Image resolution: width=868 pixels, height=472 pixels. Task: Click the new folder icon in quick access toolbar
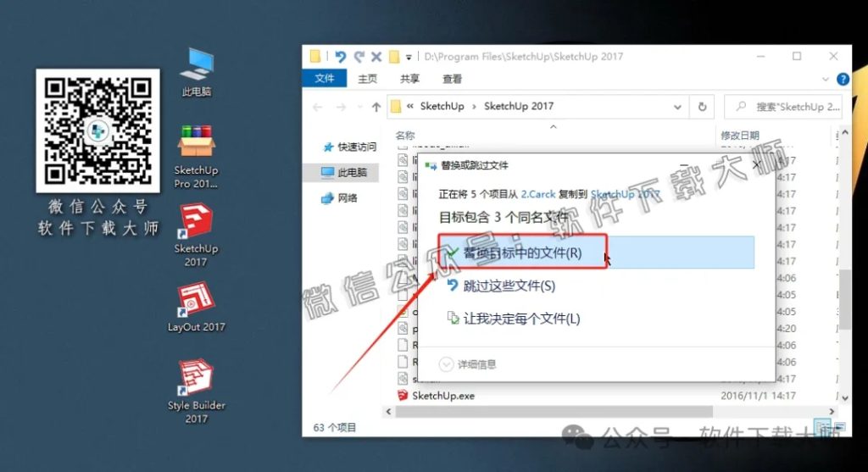[394, 57]
